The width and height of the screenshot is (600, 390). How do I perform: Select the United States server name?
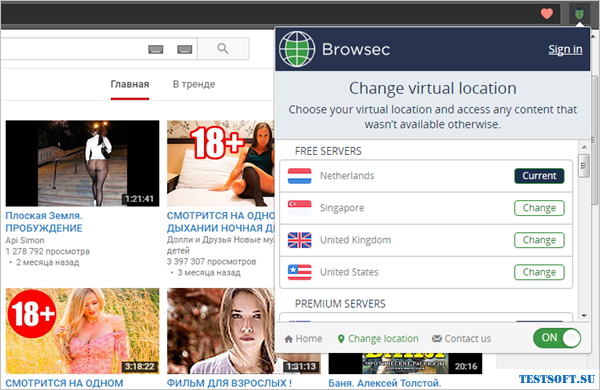[x=349, y=272]
